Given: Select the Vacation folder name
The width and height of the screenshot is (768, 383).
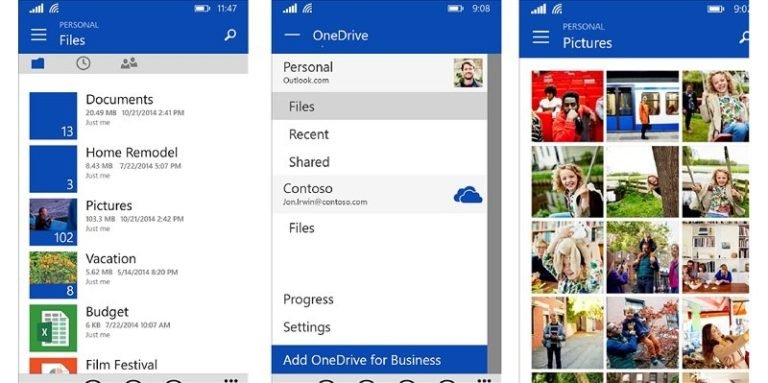Looking at the screenshot, I should click(x=111, y=258).
